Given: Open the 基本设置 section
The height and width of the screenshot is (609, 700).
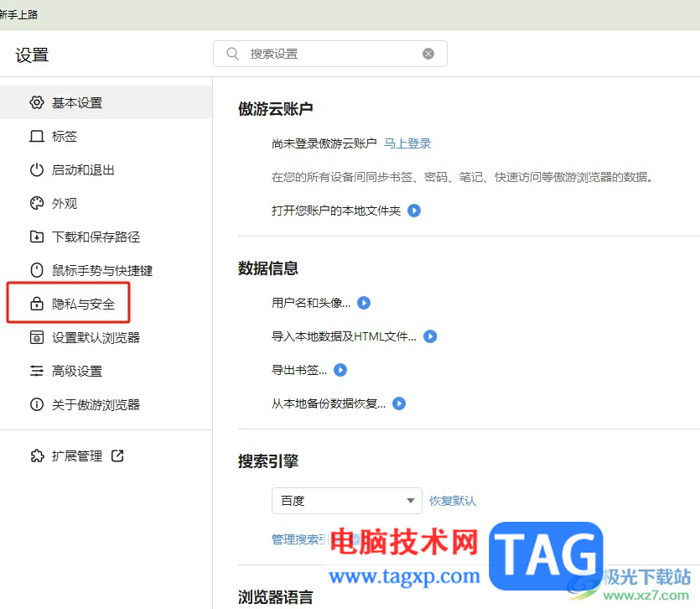Looking at the screenshot, I should [106, 102].
